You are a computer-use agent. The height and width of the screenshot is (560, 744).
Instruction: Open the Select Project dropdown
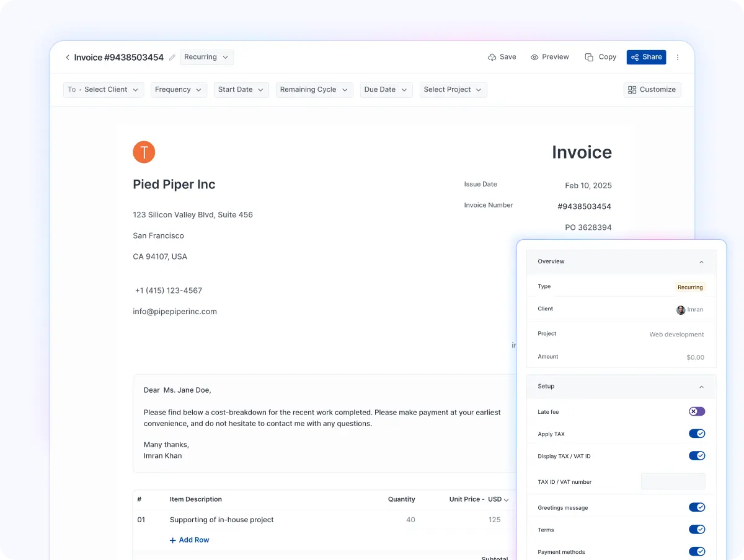point(453,90)
